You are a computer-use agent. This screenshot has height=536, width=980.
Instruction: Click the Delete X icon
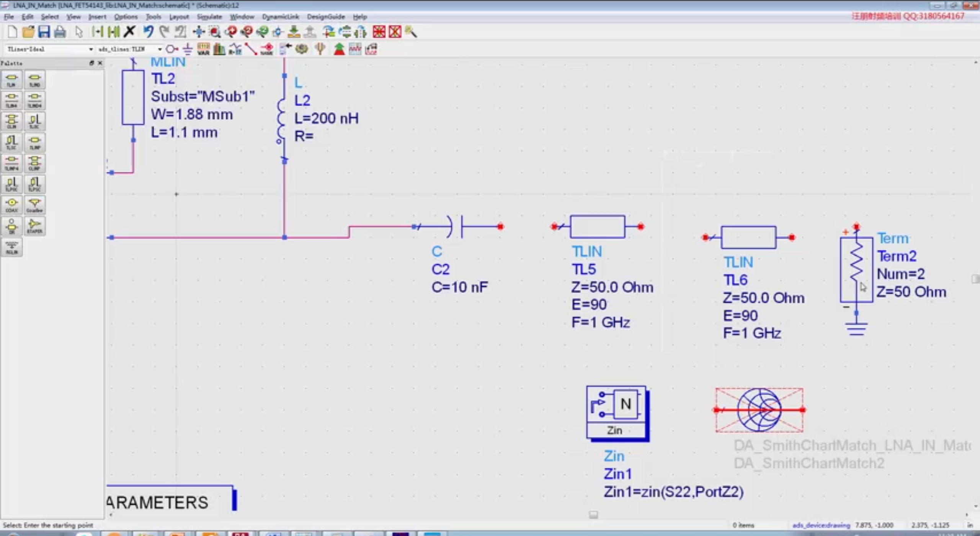pos(129,32)
